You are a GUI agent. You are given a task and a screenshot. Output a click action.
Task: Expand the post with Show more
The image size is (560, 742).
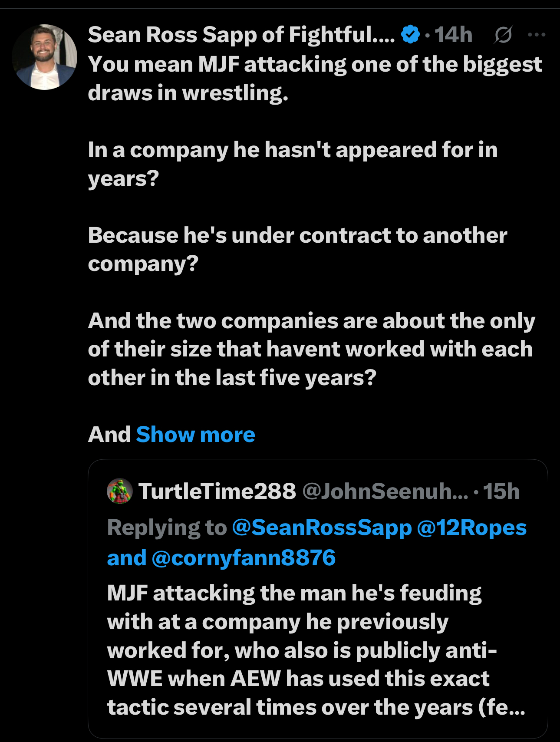click(x=195, y=434)
